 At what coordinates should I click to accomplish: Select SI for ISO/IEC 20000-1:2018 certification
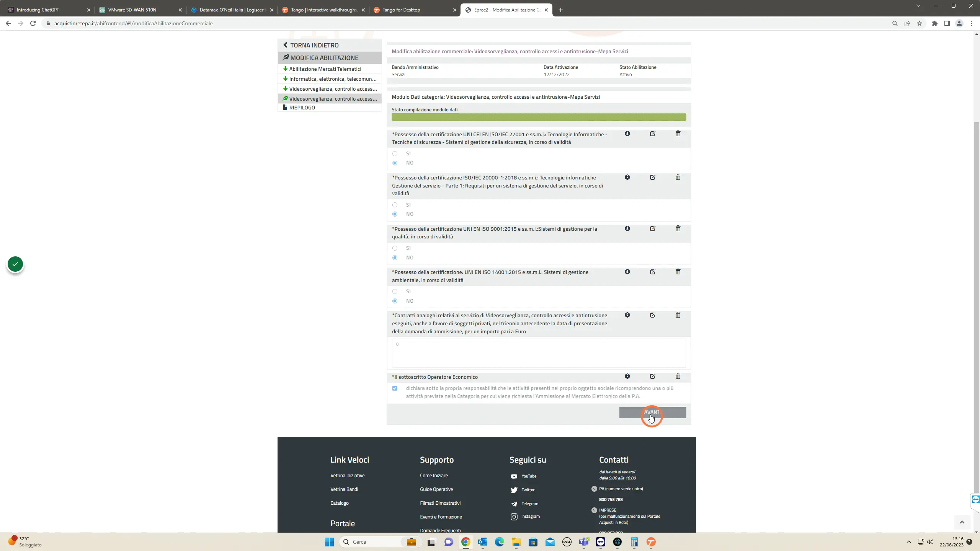395,205
